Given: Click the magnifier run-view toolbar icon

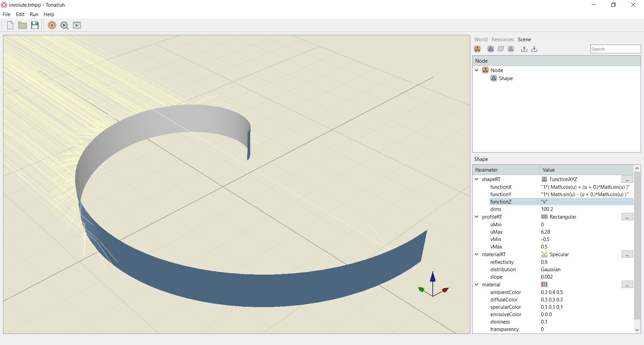Looking at the screenshot, I should point(64,25).
